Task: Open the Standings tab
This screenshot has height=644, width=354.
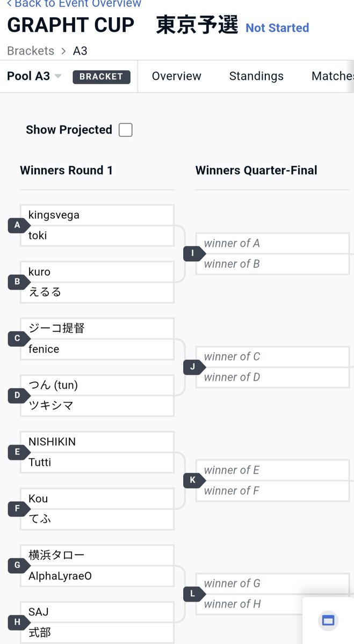Action: [x=256, y=76]
